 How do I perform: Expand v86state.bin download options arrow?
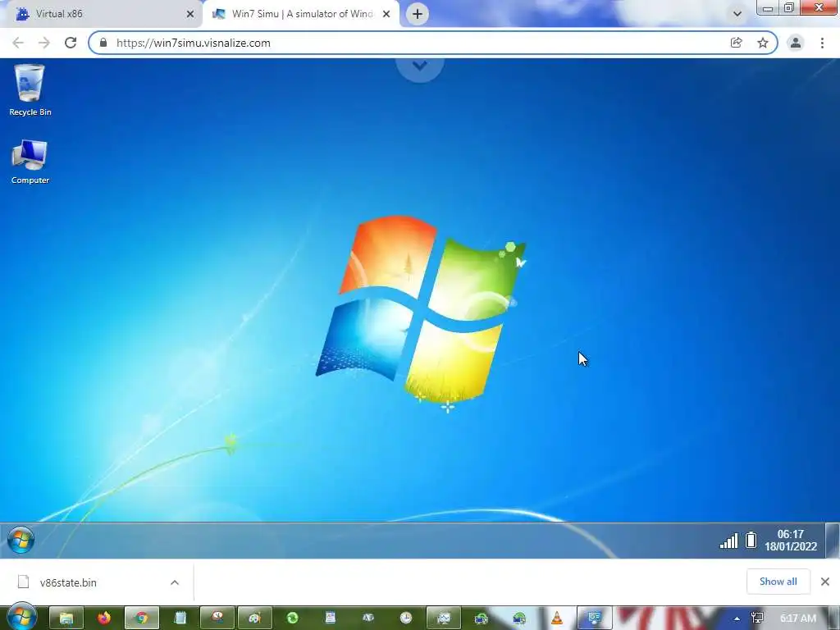175,582
